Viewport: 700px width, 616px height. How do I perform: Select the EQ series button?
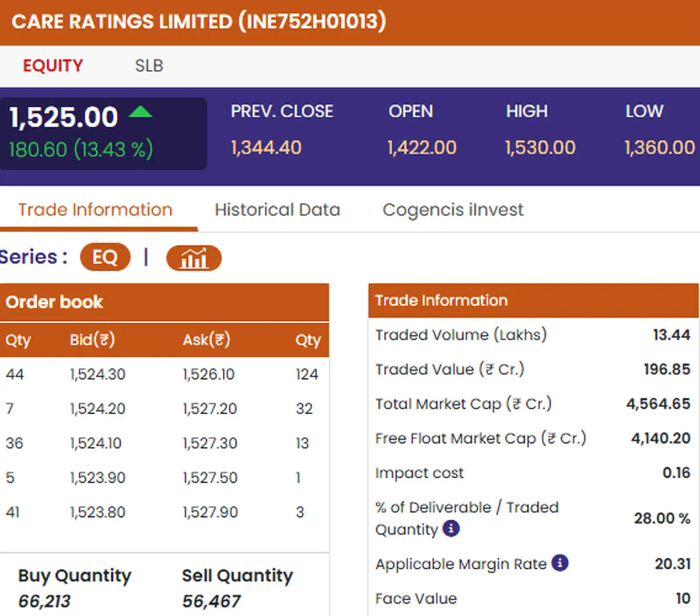click(x=105, y=257)
